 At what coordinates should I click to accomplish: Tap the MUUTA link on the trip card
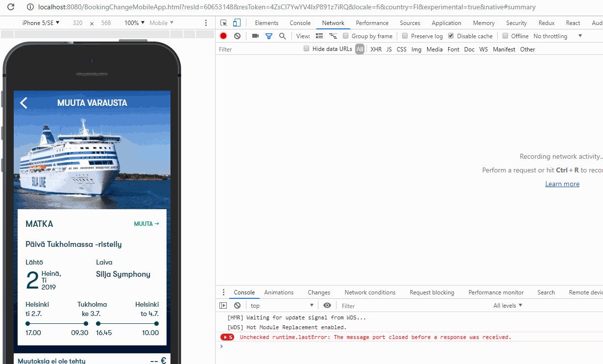146,224
